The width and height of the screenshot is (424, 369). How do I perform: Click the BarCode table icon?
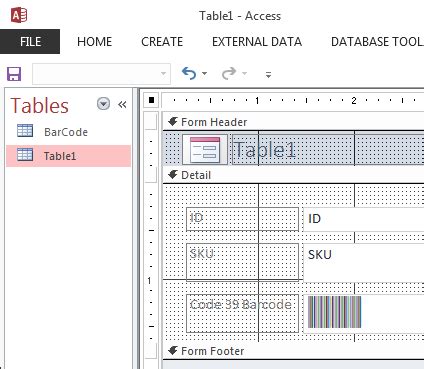[25, 131]
